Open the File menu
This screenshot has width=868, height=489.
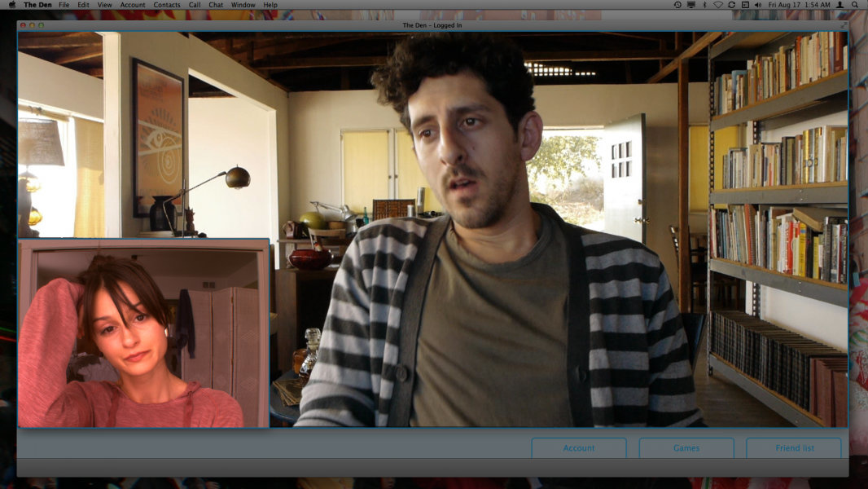click(x=64, y=4)
